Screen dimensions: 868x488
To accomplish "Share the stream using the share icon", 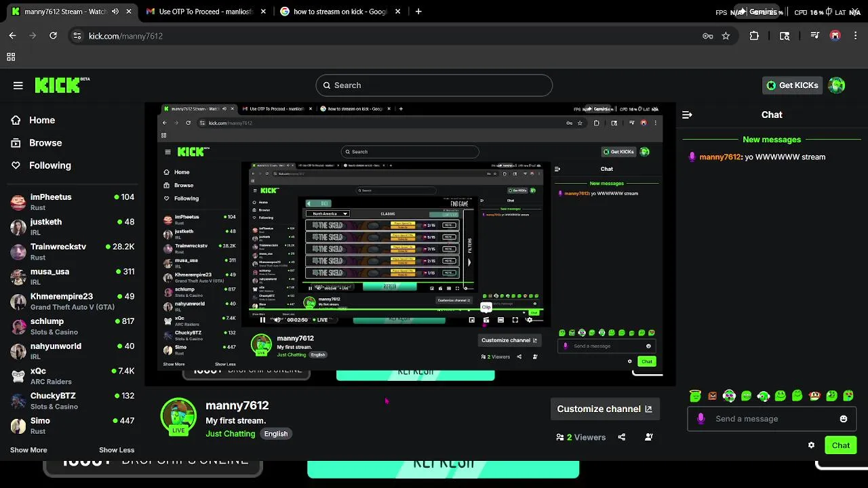I will coord(622,437).
